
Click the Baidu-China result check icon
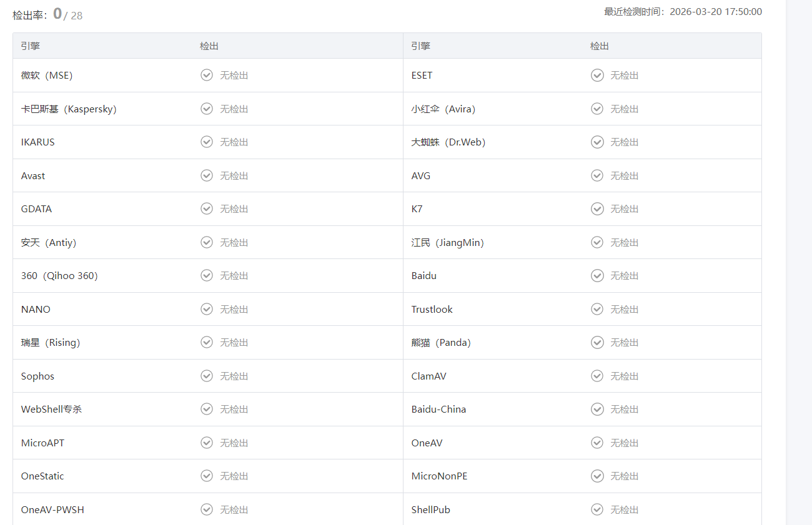(597, 409)
